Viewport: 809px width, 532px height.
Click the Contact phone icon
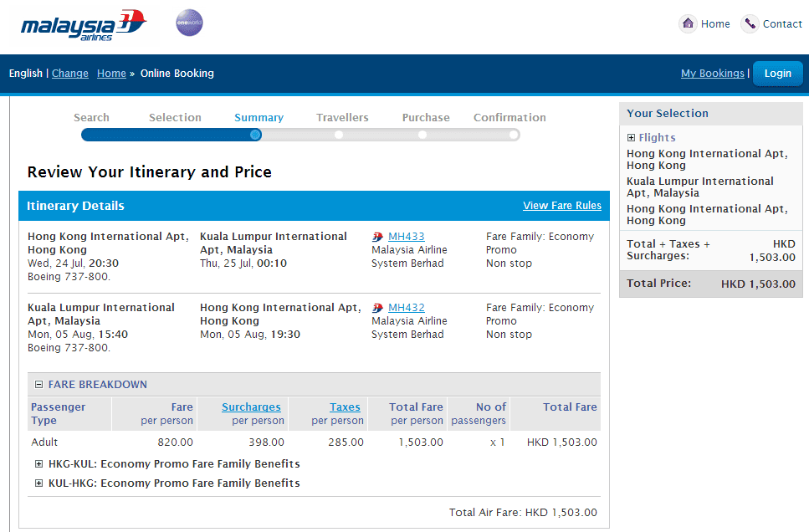[750, 24]
